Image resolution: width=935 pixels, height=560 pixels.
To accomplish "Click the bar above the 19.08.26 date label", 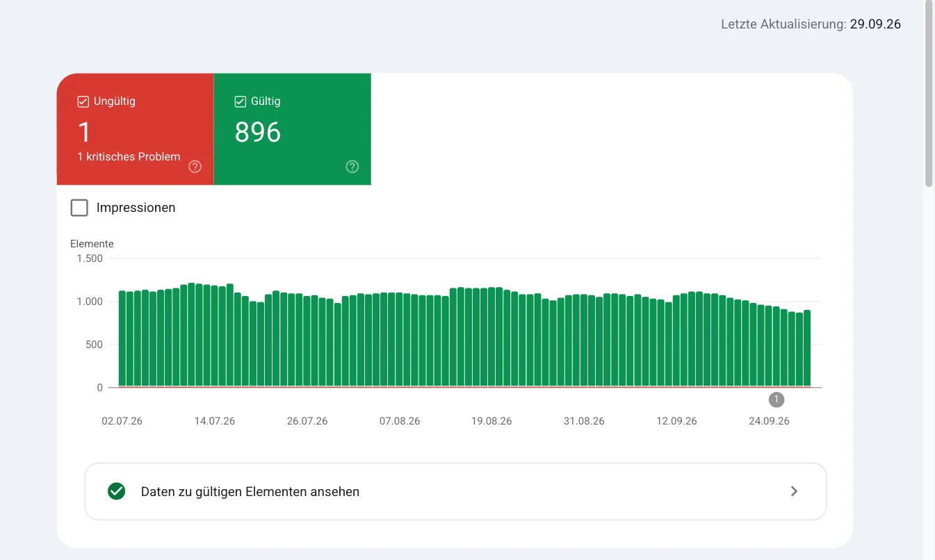I will tap(491, 337).
